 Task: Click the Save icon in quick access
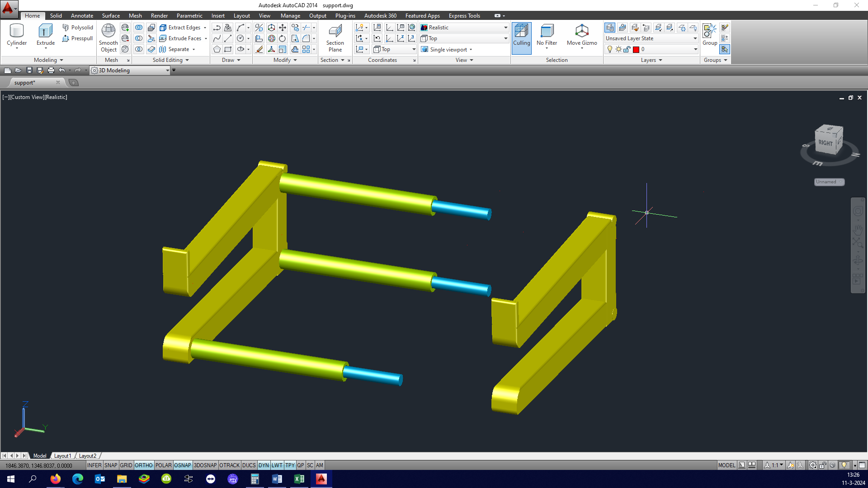point(29,70)
